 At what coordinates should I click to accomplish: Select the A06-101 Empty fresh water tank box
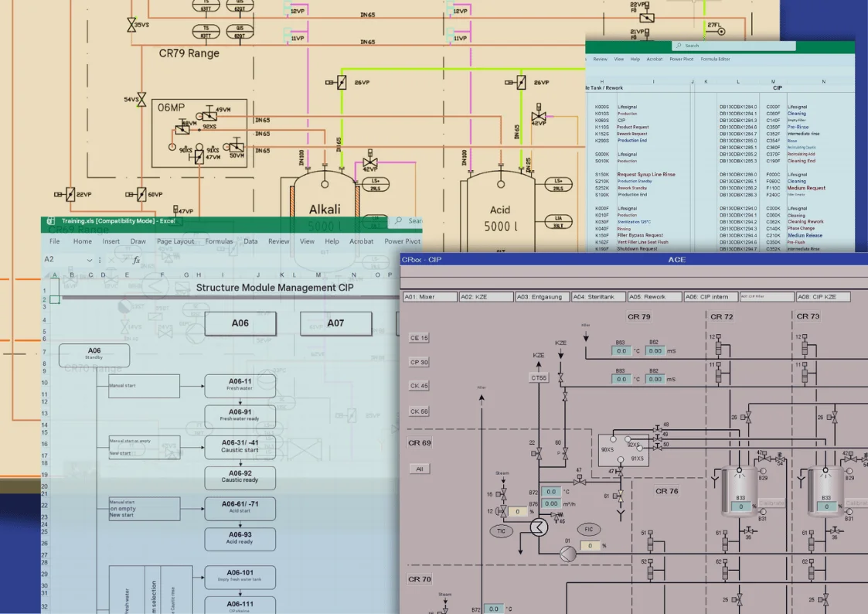(x=240, y=576)
